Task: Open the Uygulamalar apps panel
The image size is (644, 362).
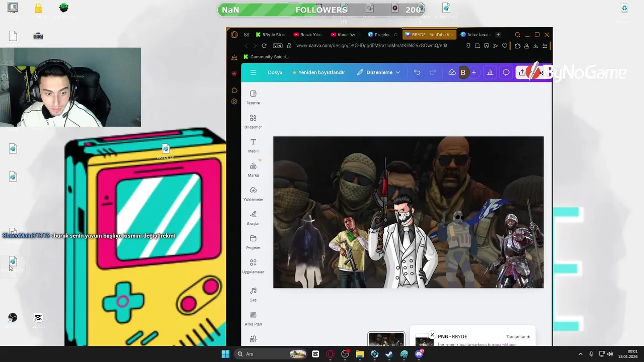Action: click(253, 266)
